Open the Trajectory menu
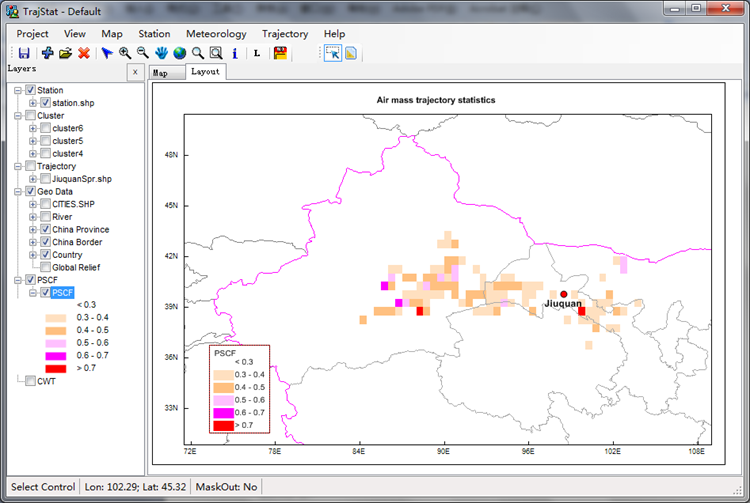 pos(284,34)
